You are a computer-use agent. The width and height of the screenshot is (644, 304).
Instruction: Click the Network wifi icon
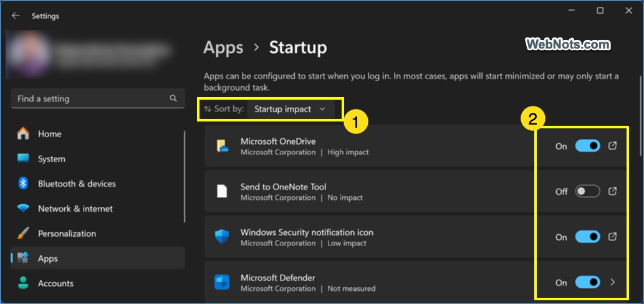point(23,209)
